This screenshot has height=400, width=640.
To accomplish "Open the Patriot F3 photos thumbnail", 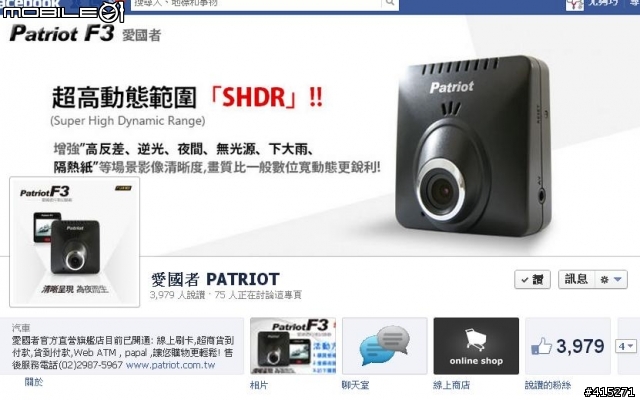I will (x=293, y=346).
